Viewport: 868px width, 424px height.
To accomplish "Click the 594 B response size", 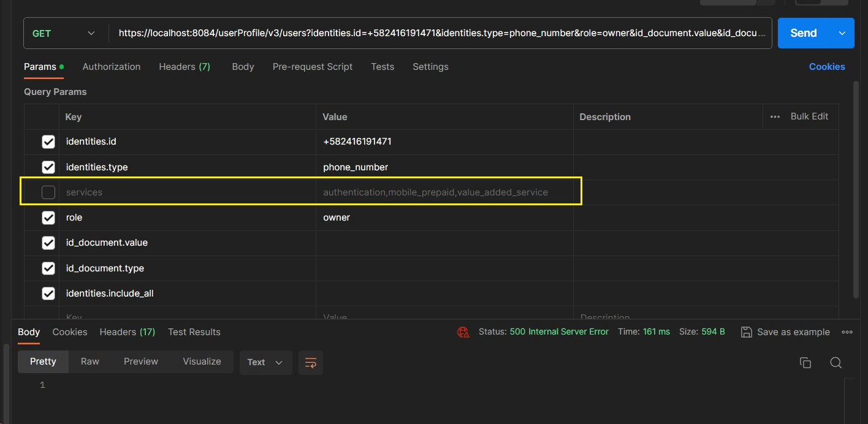I will click(x=714, y=331).
